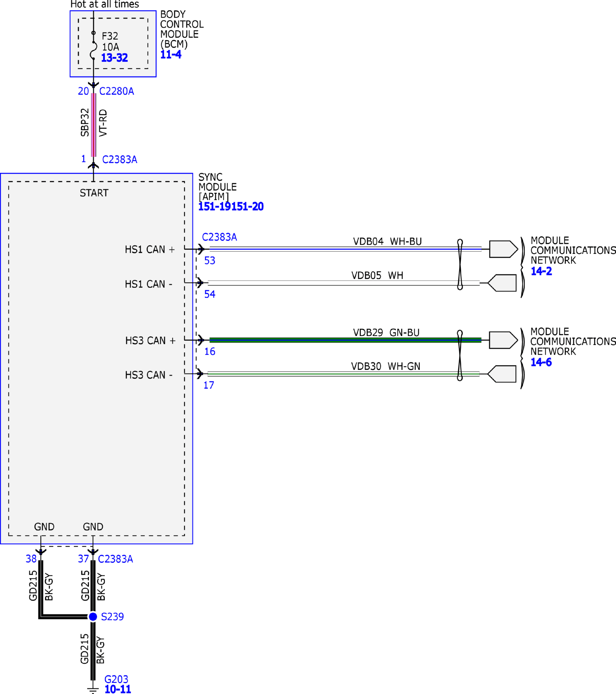Follow the 14-2 network page link
Viewport: 616px width, 694px height.
point(541,271)
